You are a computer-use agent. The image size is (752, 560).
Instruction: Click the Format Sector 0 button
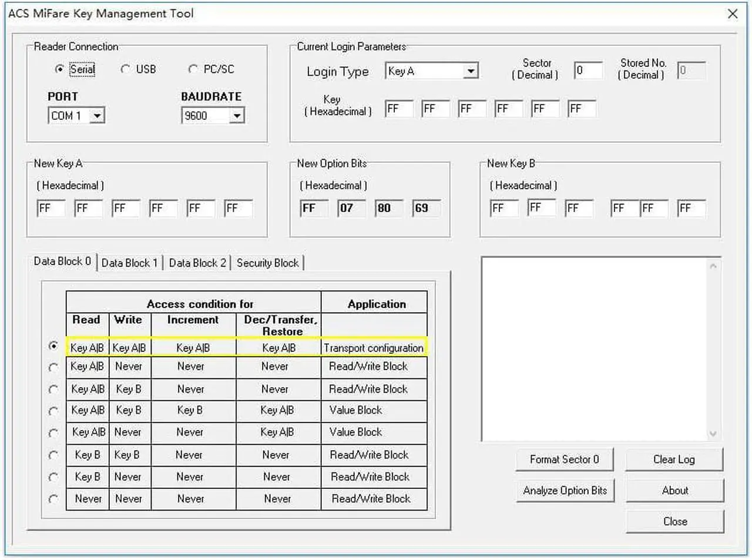(x=564, y=460)
